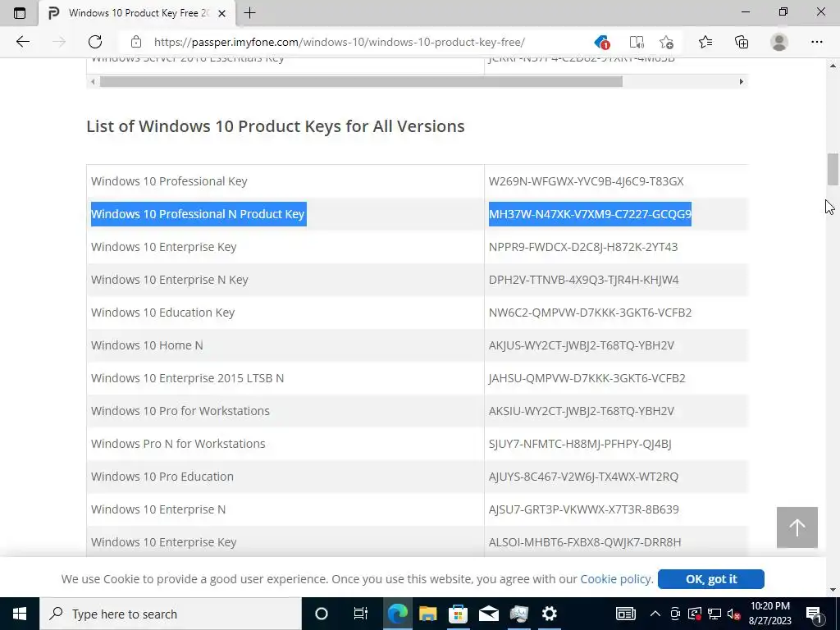
Task: Click Windows 10 Pro for Workstations label
Action: coord(180,411)
